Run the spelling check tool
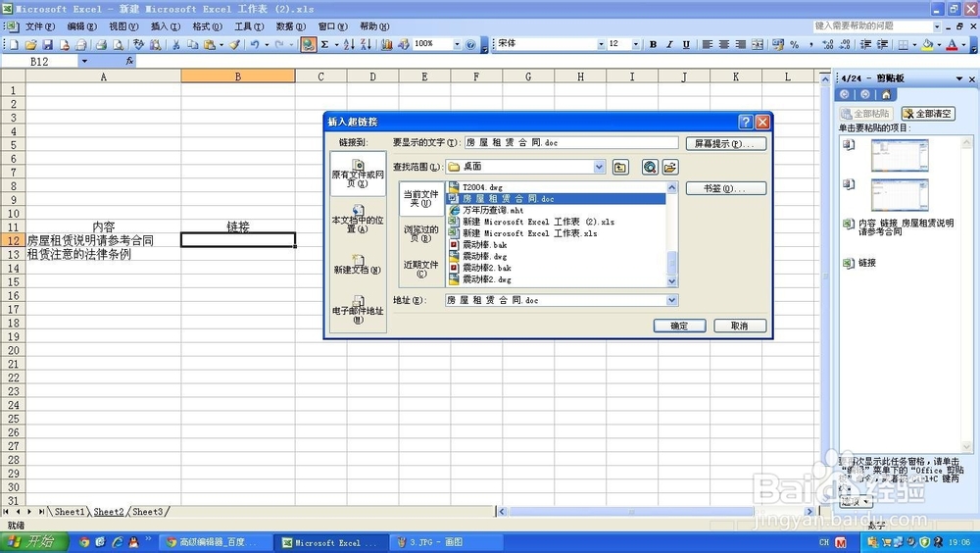 [139, 44]
